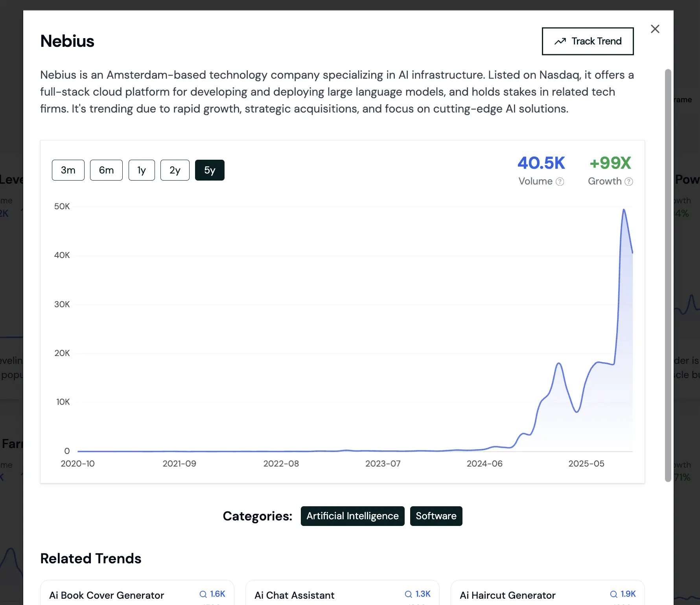Select the 5y time range tab
Viewport: 700px width, 605px height.
point(210,170)
